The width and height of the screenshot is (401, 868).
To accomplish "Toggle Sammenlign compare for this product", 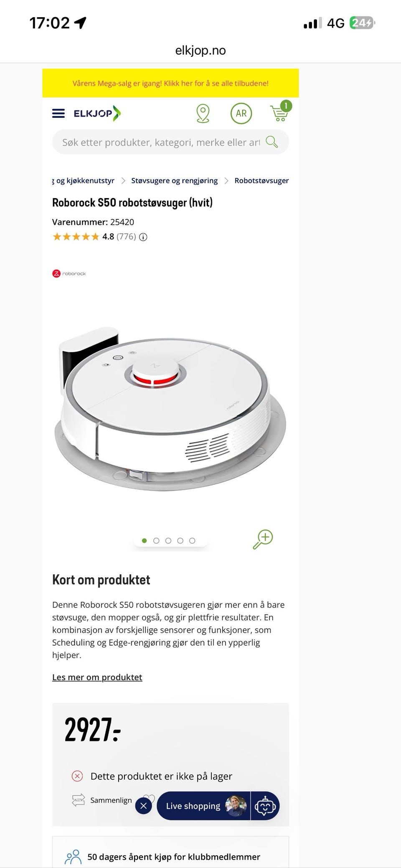I will 102,800.
